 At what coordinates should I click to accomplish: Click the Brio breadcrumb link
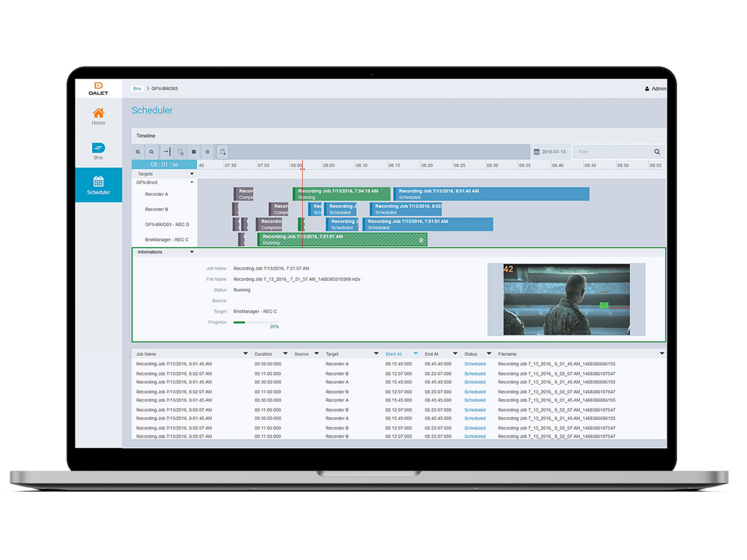(137, 89)
